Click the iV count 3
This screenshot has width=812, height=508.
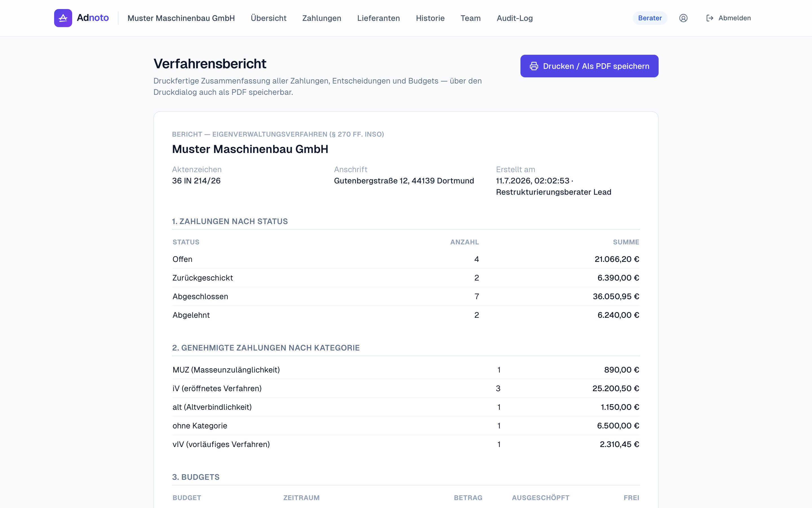coord(498,388)
